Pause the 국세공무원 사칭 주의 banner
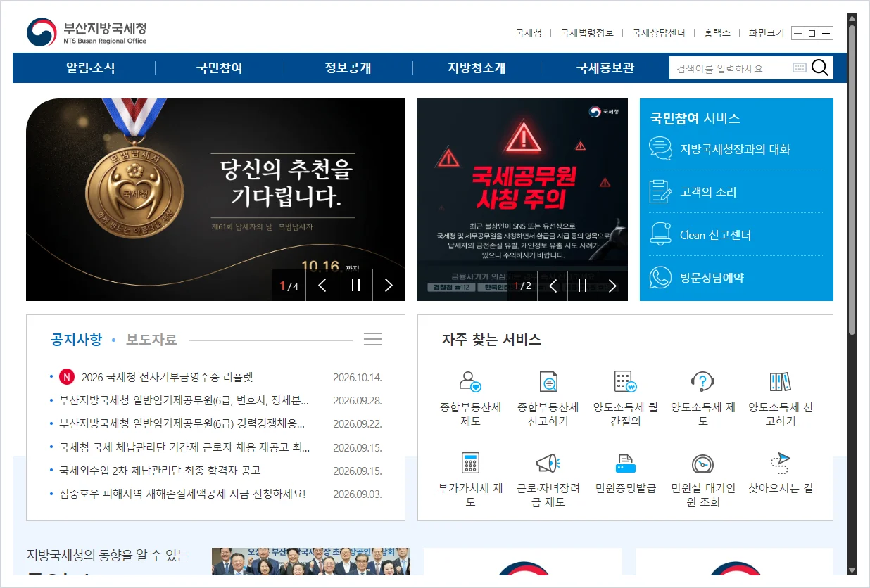870x588 pixels. 583,285
